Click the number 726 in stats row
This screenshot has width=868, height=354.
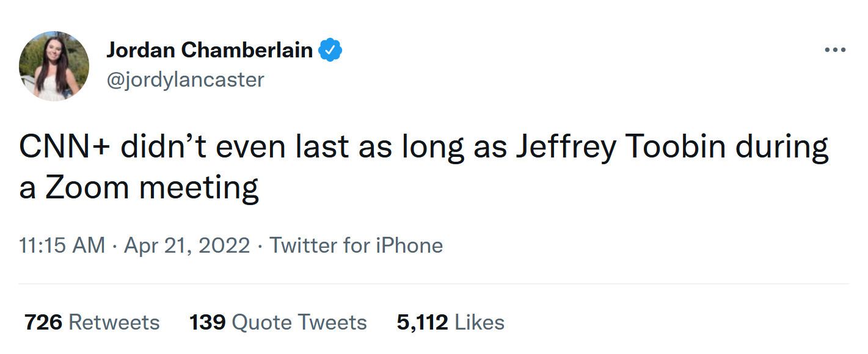[43, 322]
